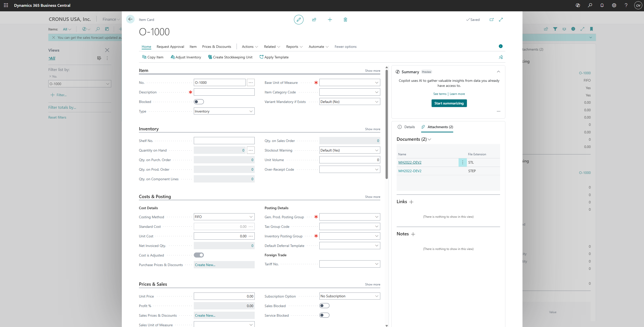
Task: Open the MH2022-DEV2 STEP attachment link
Action: click(410, 171)
